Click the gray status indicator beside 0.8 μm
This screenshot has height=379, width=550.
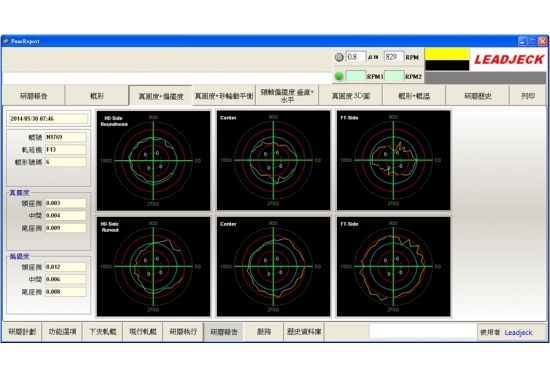click(x=339, y=57)
